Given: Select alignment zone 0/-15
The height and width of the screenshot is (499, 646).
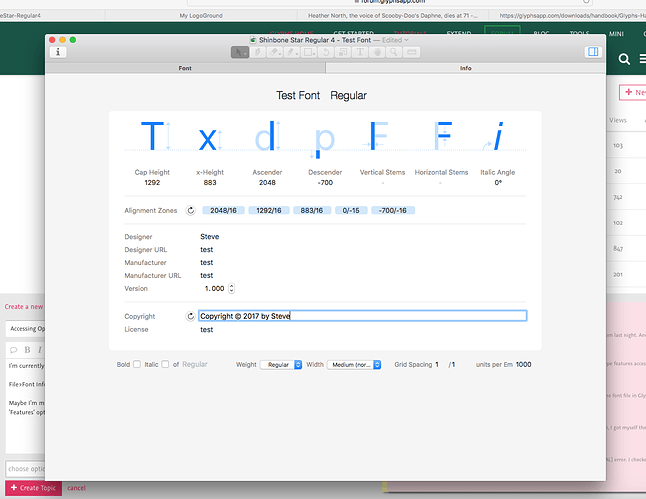Looking at the screenshot, I should (x=351, y=211).
